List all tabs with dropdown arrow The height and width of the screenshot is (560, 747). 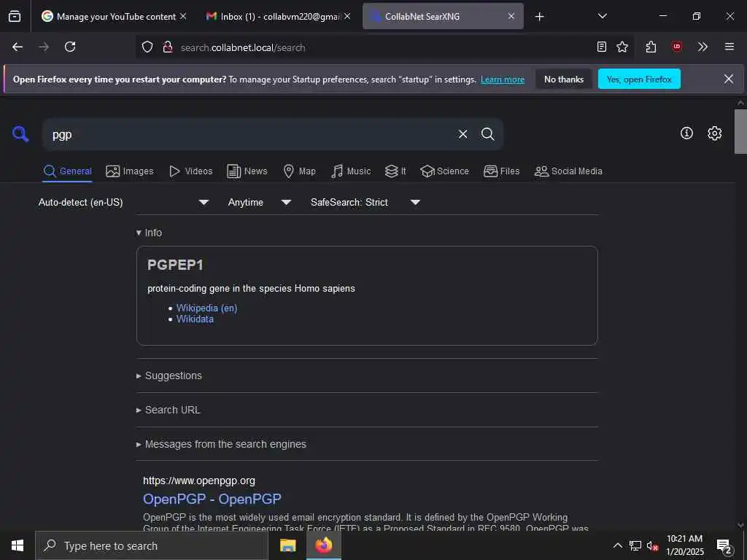click(602, 16)
